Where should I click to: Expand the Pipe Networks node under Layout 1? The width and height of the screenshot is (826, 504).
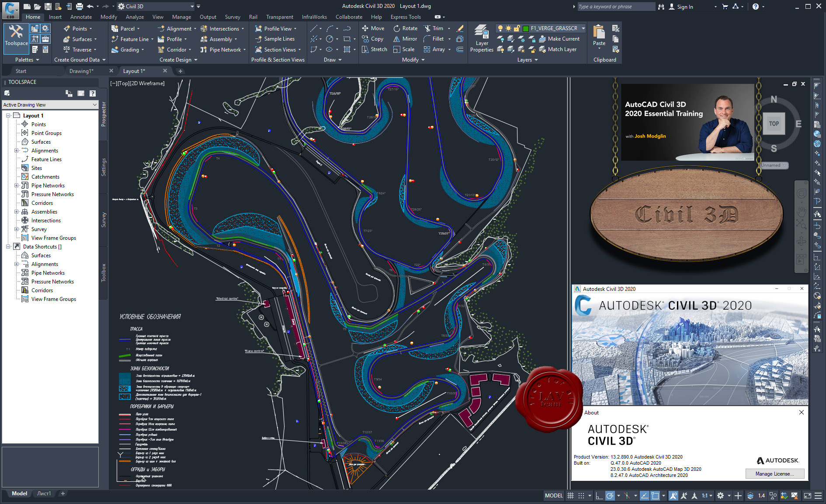click(17, 186)
